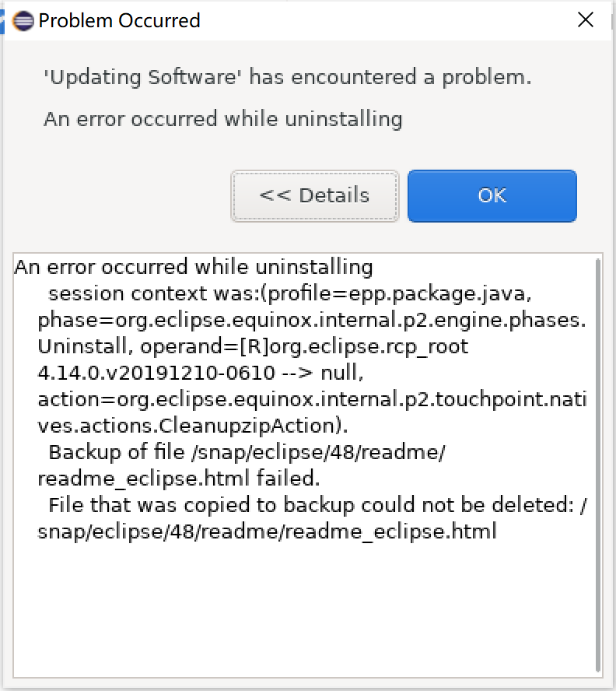Click the 'could not be deleted' message line
The width and height of the screenshot is (616, 691).
click(x=311, y=504)
